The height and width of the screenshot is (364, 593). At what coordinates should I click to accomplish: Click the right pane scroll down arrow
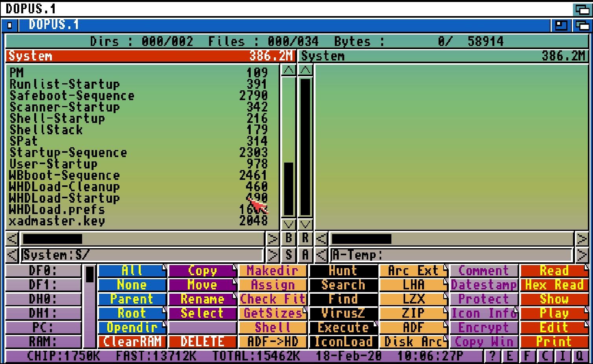click(305, 225)
